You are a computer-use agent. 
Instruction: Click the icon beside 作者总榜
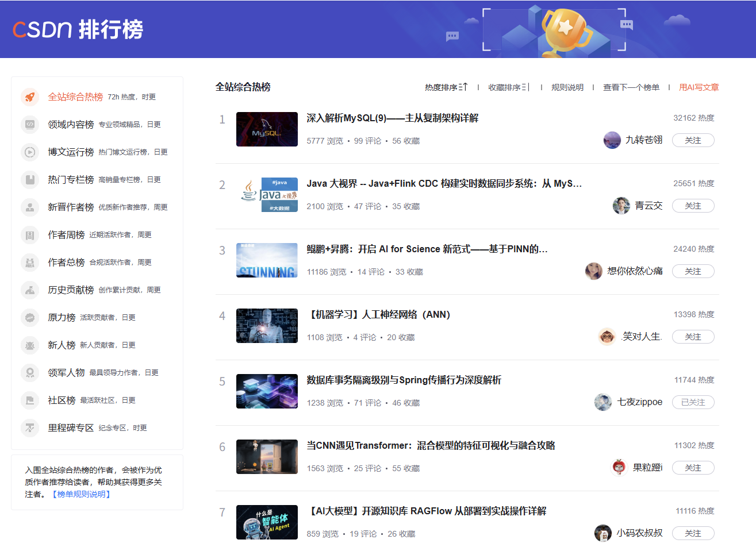[x=30, y=262]
